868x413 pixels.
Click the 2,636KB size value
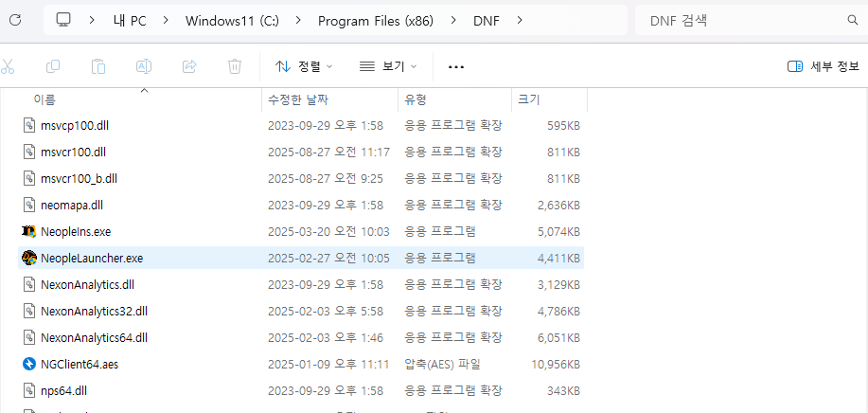coord(558,206)
